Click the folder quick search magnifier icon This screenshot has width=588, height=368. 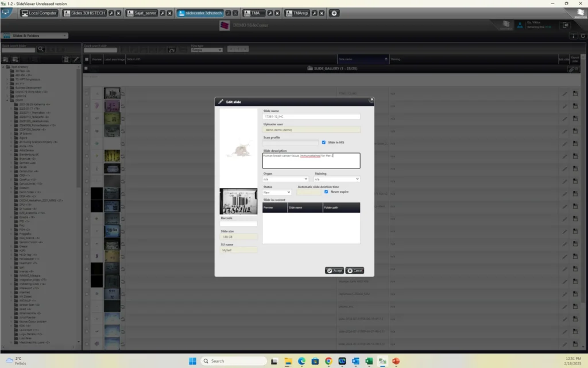41,49
